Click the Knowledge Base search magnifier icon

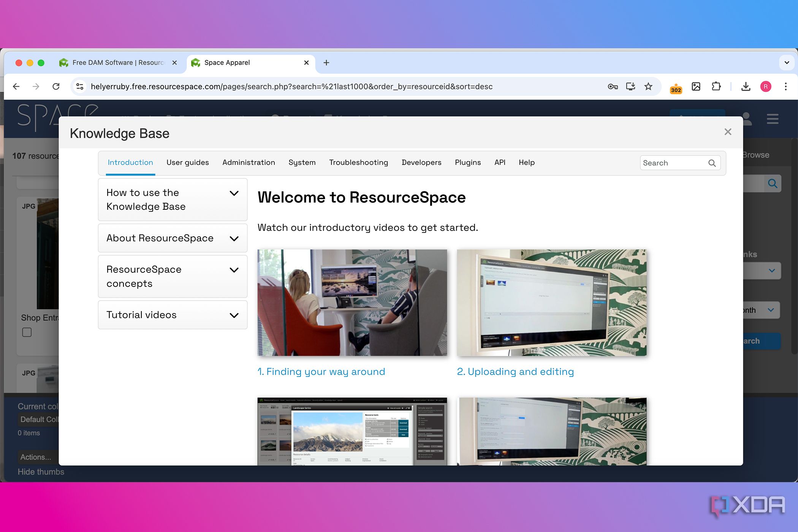[712, 163]
